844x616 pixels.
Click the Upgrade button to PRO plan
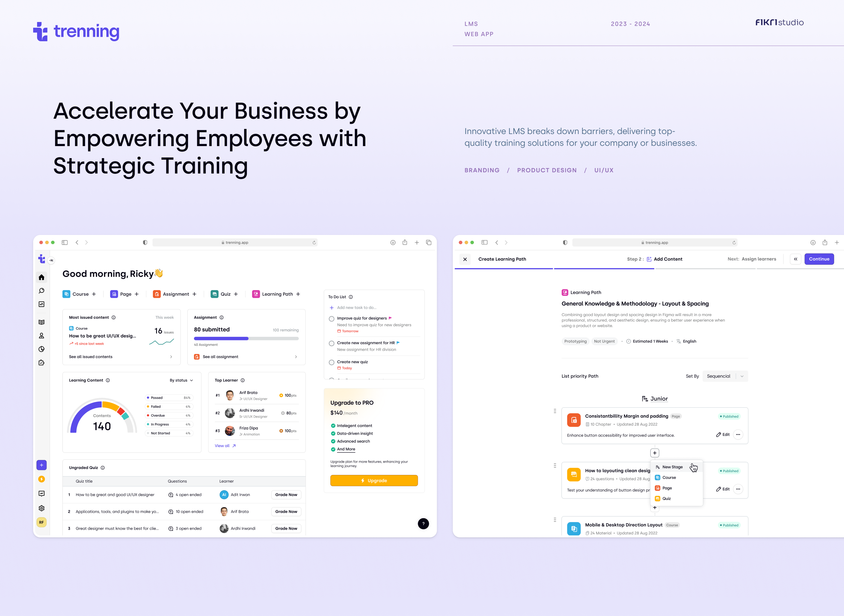tap(374, 480)
